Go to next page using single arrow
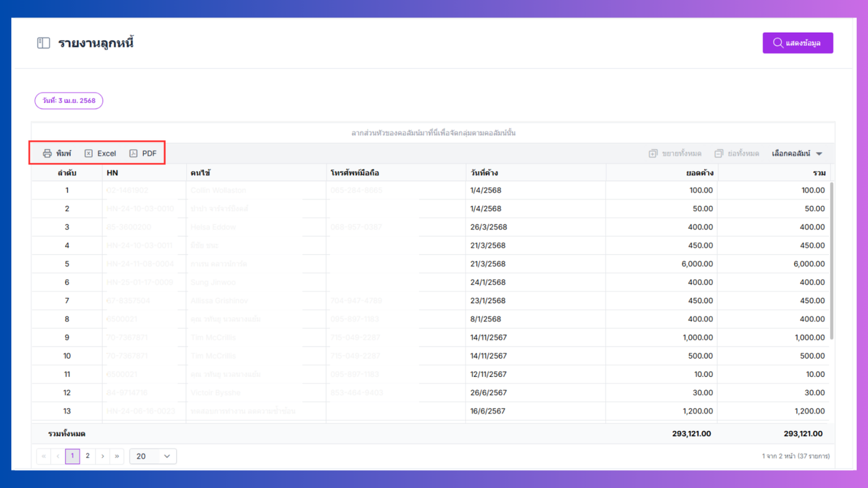This screenshot has height=488, width=868. [103, 456]
